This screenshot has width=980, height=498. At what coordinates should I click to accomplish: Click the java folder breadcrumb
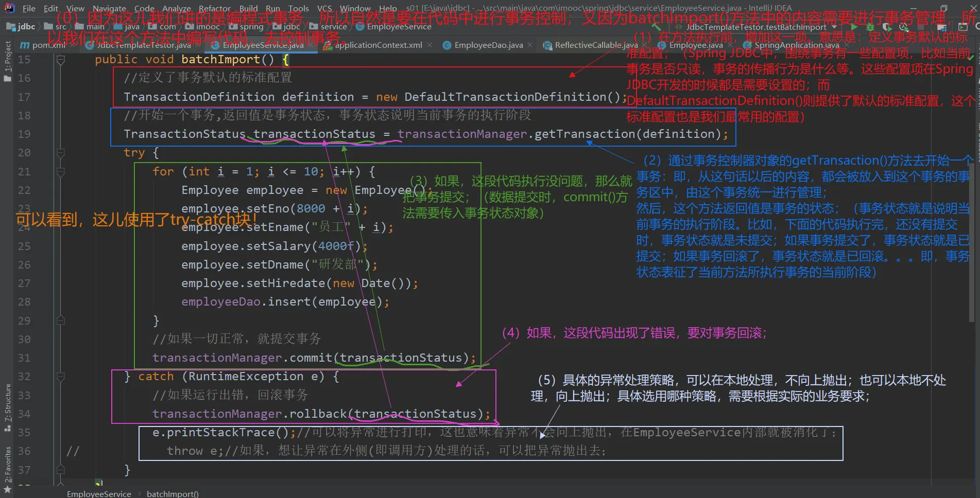point(127,27)
